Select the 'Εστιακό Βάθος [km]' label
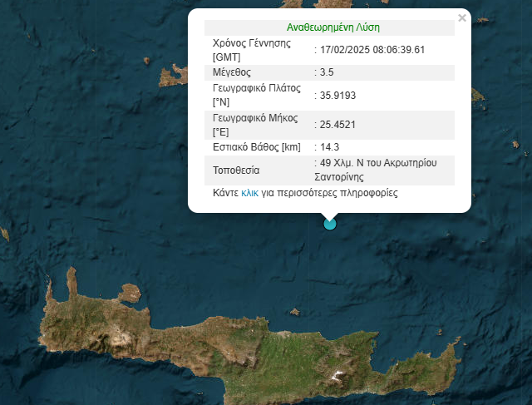Image resolution: width=532 pixels, height=405 pixels. point(257,147)
